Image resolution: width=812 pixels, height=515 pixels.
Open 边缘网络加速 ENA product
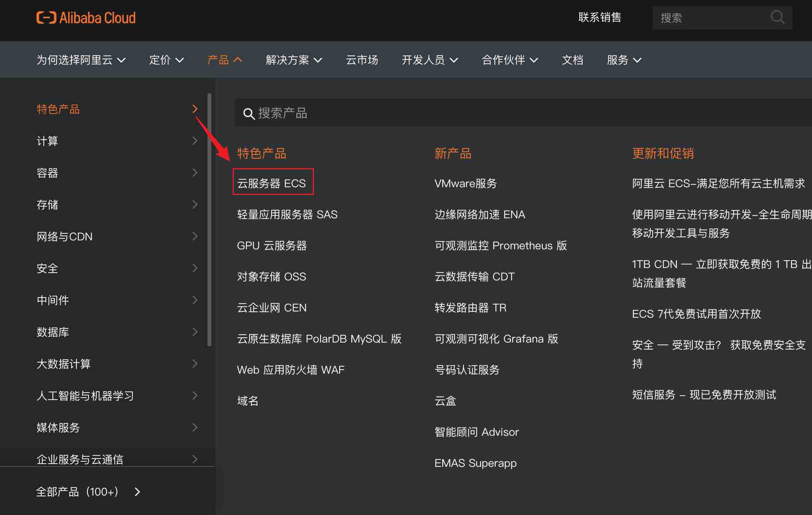pos(480,214)
